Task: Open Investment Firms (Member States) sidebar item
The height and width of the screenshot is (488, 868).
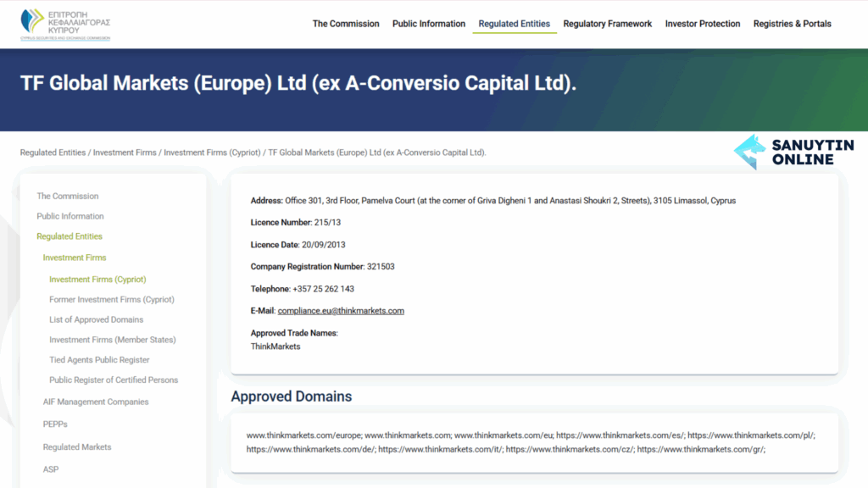Action: 113,340
